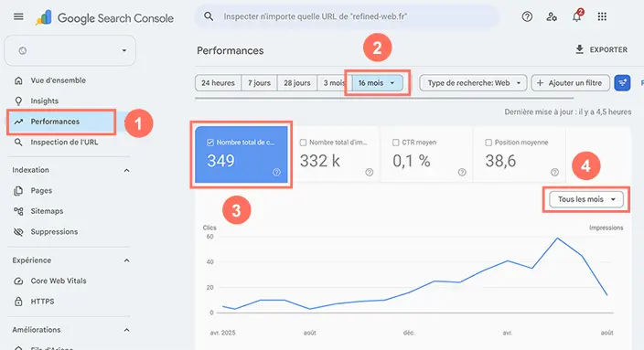
Task: Click the URL inspection search field
Action: click(347, 16)
